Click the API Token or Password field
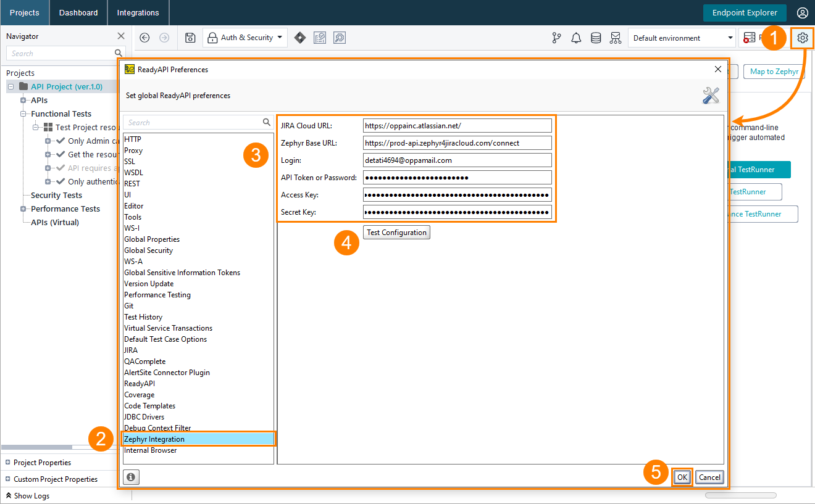This screenshot has width=815, height=504. coord(458,178)
